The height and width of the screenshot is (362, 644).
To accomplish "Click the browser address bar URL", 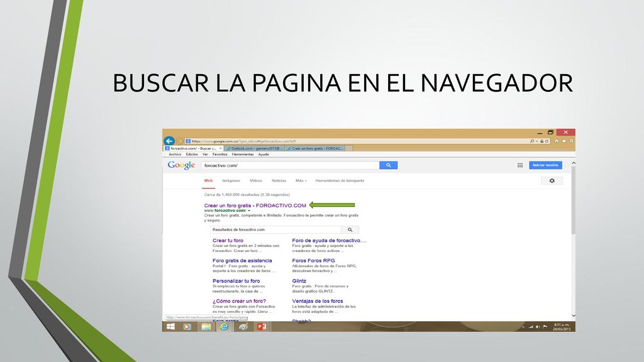I will (x=357, y=141).
